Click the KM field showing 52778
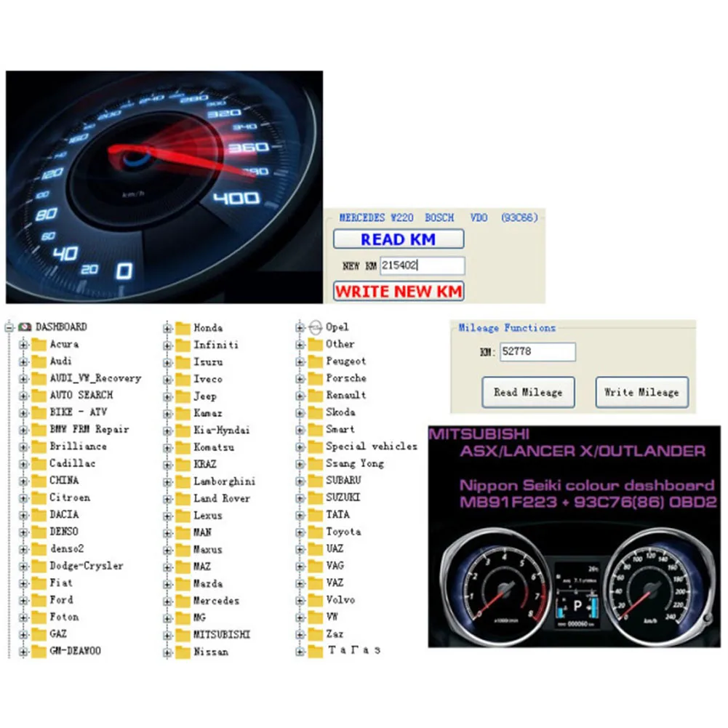Image resolution: width=728 pixels, height=728 pixels. pos(537,351)
